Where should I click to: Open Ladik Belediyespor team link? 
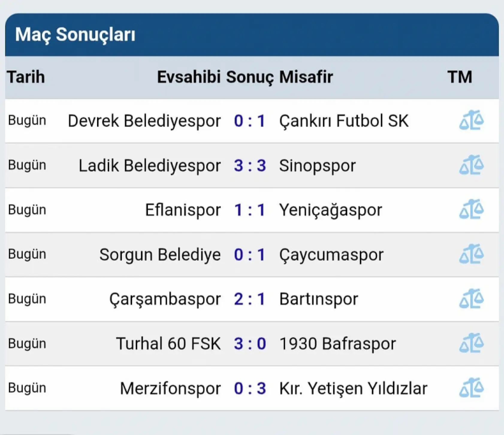(x=150, y=165)
